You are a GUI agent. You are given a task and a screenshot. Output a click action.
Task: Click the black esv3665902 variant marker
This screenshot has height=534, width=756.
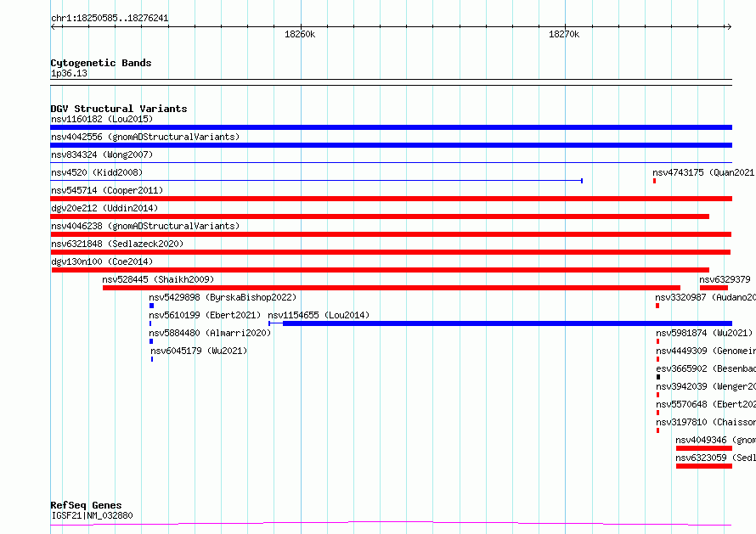pos(658,377)
